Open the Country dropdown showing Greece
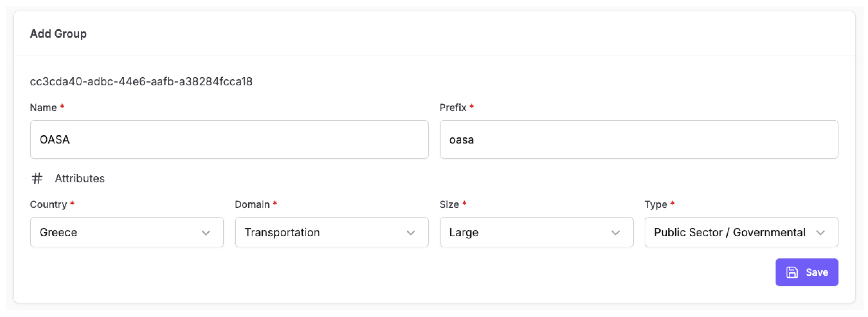Viewport: 868px width, 317px height. click(127, 232)
